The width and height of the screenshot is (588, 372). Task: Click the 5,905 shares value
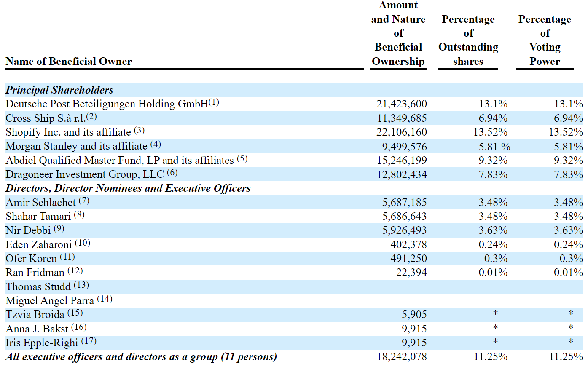point(414,315)
